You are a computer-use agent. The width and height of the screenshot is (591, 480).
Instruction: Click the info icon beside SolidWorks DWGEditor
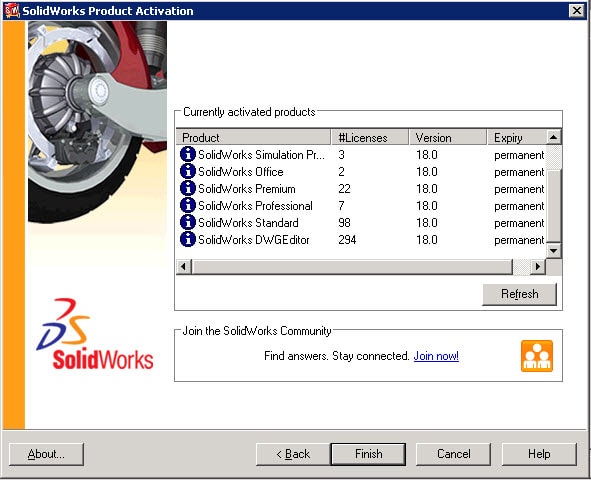pos(188,239)
